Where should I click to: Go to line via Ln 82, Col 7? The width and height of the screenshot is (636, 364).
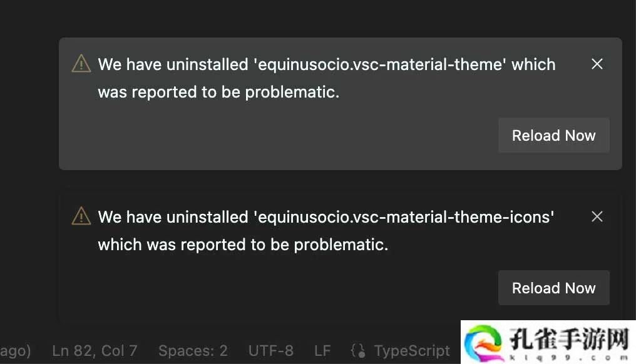point(95,351)
